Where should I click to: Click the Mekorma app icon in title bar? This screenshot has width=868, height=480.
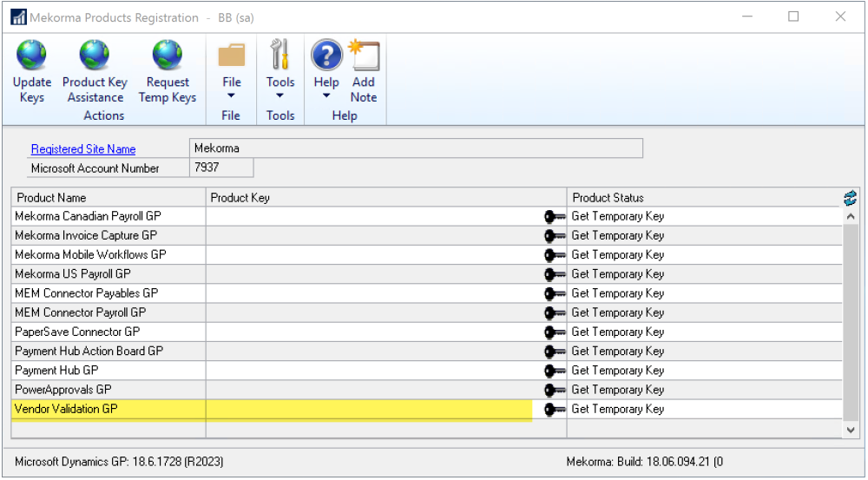tap(18, 17)
